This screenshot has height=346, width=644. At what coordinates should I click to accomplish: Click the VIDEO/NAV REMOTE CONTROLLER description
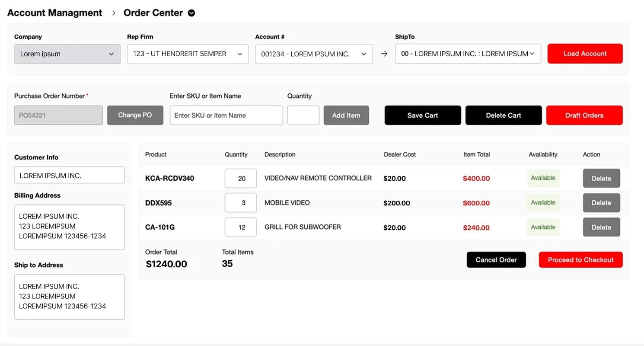tap(318, 178)
